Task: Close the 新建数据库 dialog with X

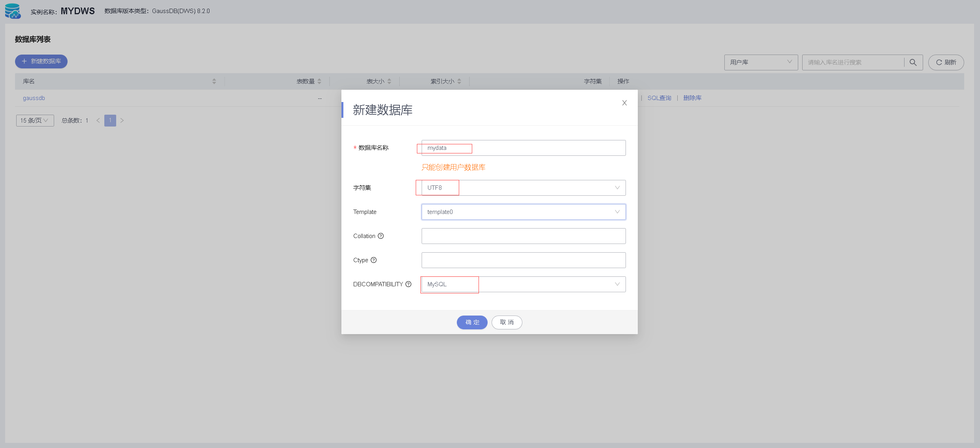Action: pyautogui.click(x=624, y=103)
